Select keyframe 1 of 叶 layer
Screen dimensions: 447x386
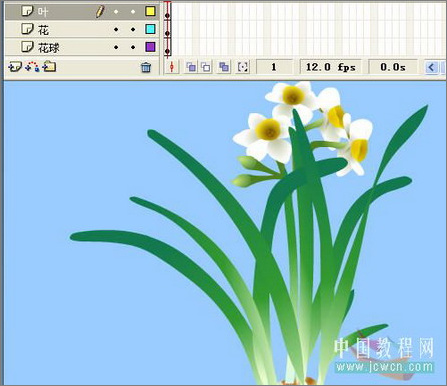167,12
